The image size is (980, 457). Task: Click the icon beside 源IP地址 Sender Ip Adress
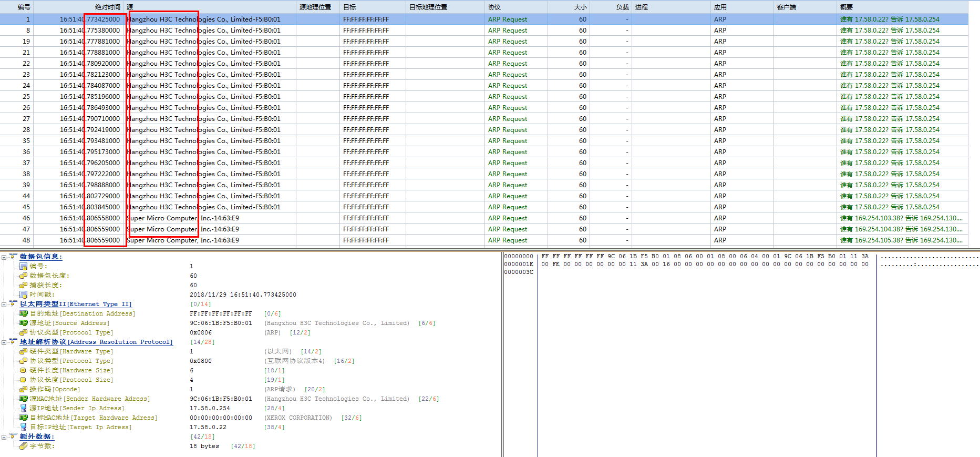pos(23,408)
